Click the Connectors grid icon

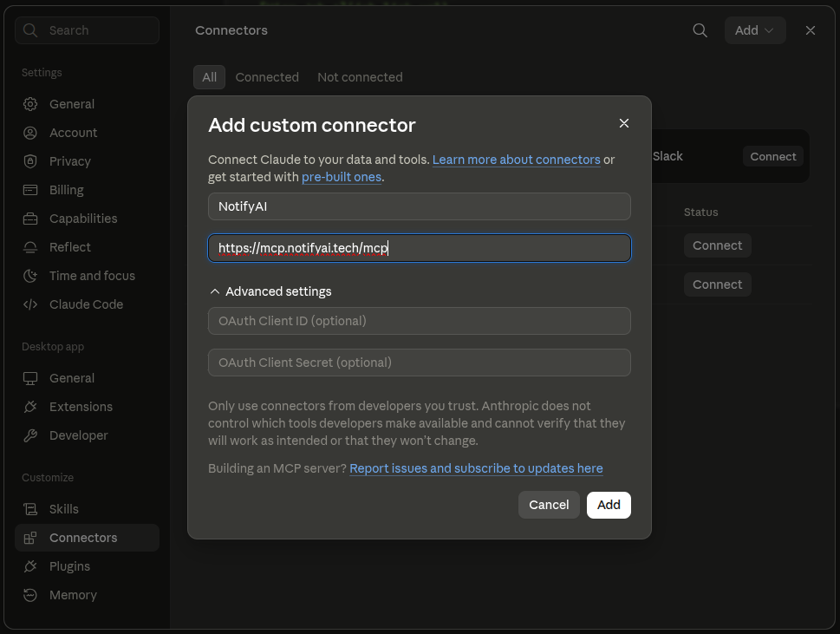click(30, 538)
